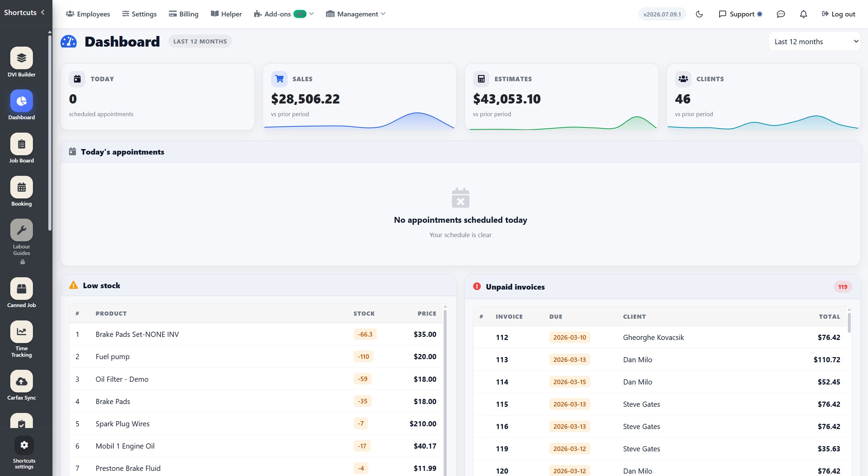Click the Clients group icon
This screenshot has width=868, height=476.
pyautogui.click(x=683, y=79)
